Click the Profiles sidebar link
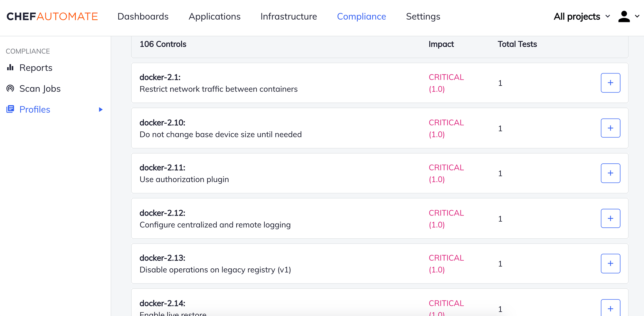The height and width of the screenshot is (316, 644). tap(34, 109)
